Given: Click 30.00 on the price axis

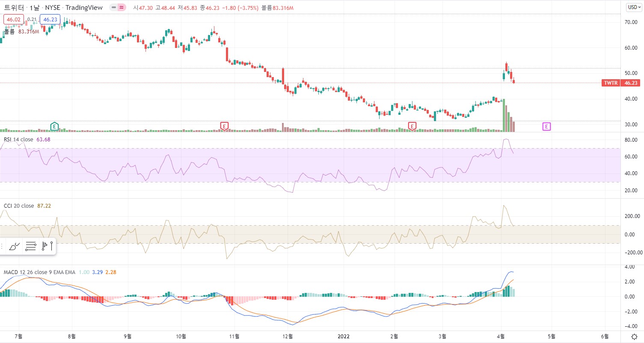Looking at the screenshot, I should pyautogui.click(x=632, y=125).
